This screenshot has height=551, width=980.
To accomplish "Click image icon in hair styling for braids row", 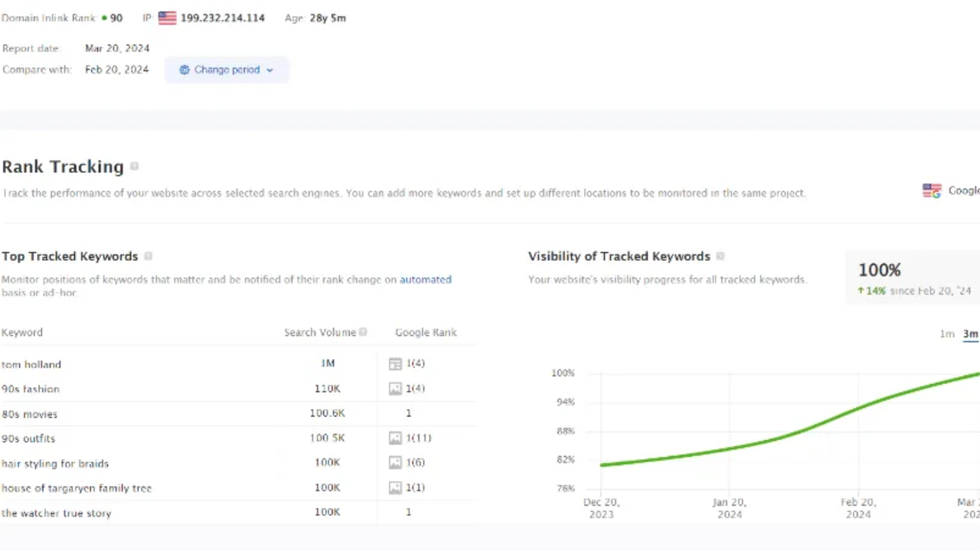I will tap(395, 463).
